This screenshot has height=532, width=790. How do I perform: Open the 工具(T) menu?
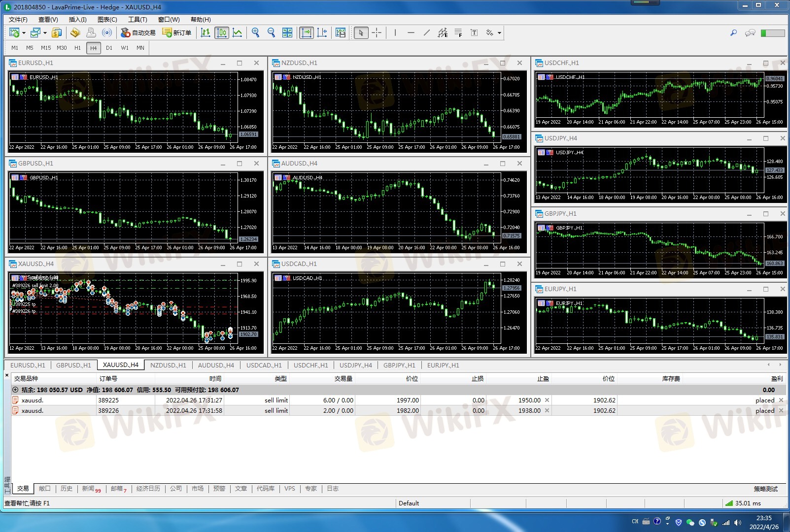point(137,20)
